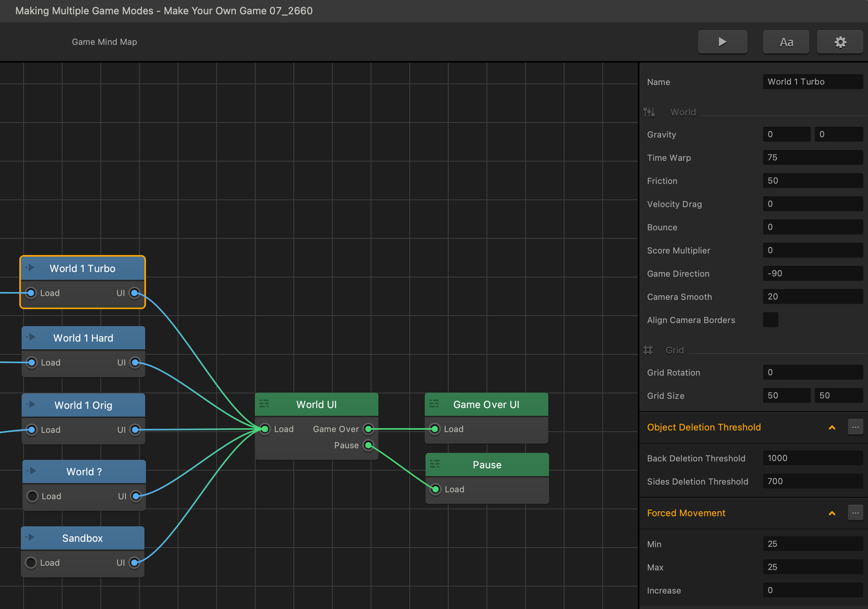Click the World 1 Turbo node play icon

(31, 268)
